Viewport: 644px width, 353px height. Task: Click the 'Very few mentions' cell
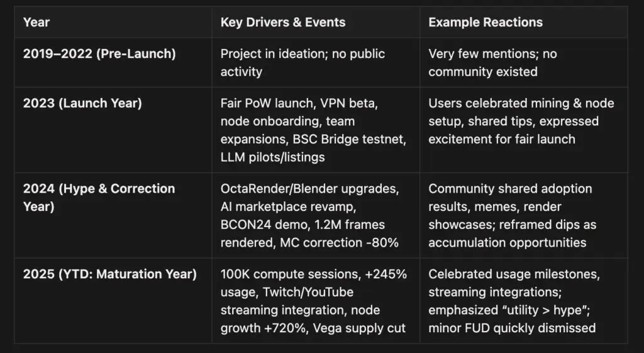click(492, 63)
